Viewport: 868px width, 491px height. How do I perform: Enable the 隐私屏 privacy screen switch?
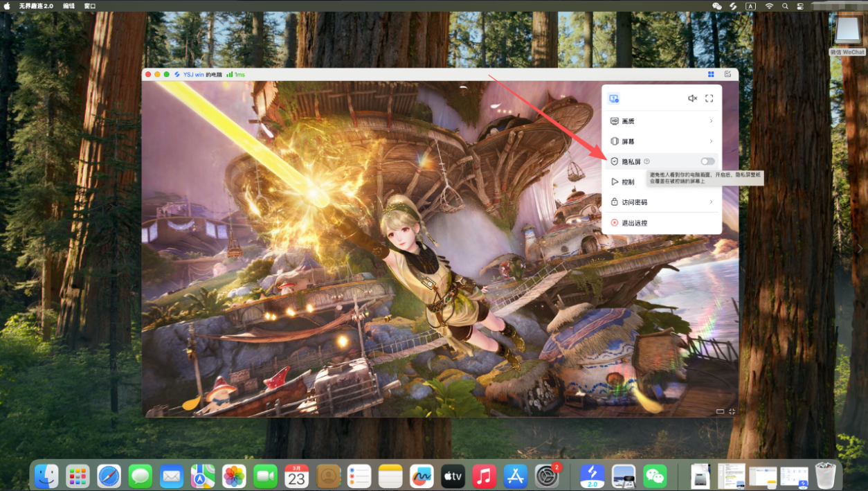pyautogui.click(x=707, y=161)
